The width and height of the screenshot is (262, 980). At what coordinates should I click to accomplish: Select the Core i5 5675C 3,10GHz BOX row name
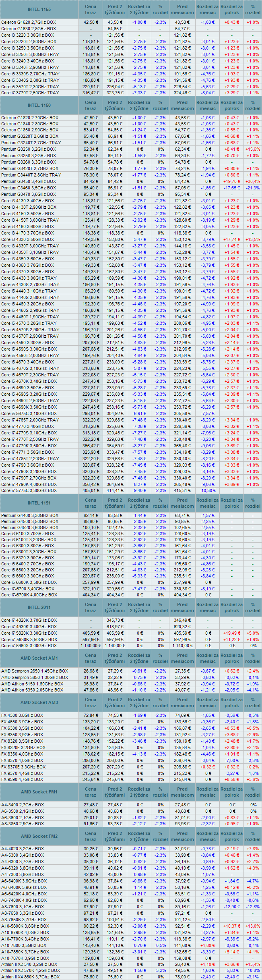tap(29, 413)
